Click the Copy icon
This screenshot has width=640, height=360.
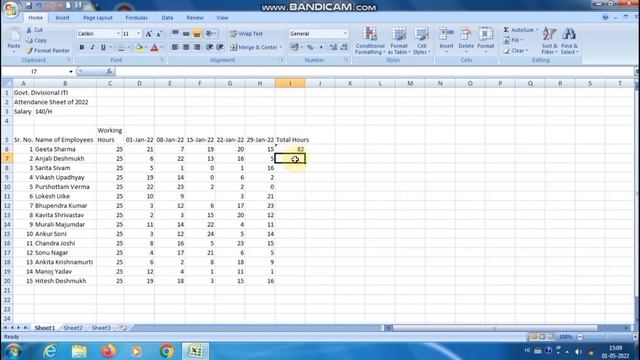[29, 40]
